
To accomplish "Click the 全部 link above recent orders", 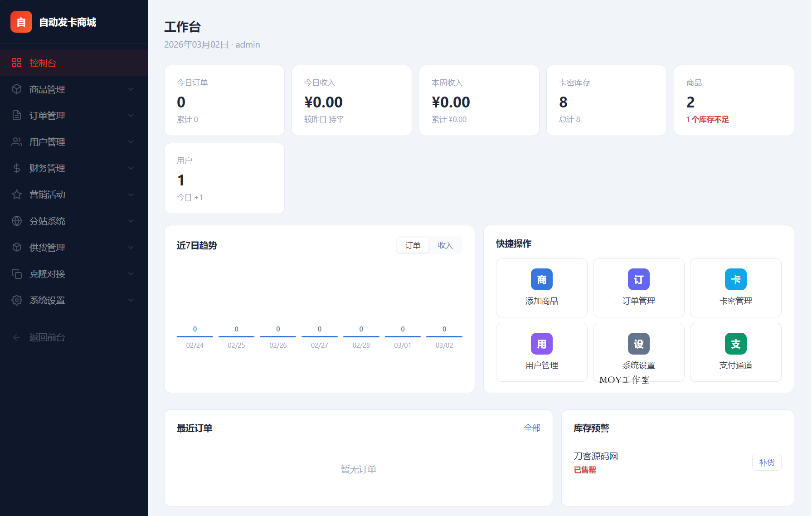I will pyautogui.click(x=532, y=427).
